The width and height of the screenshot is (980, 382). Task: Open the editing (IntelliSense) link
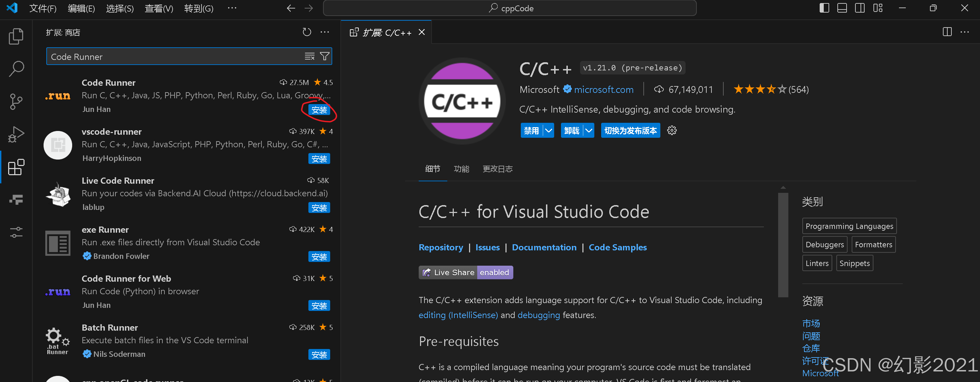tap(458, 315)
